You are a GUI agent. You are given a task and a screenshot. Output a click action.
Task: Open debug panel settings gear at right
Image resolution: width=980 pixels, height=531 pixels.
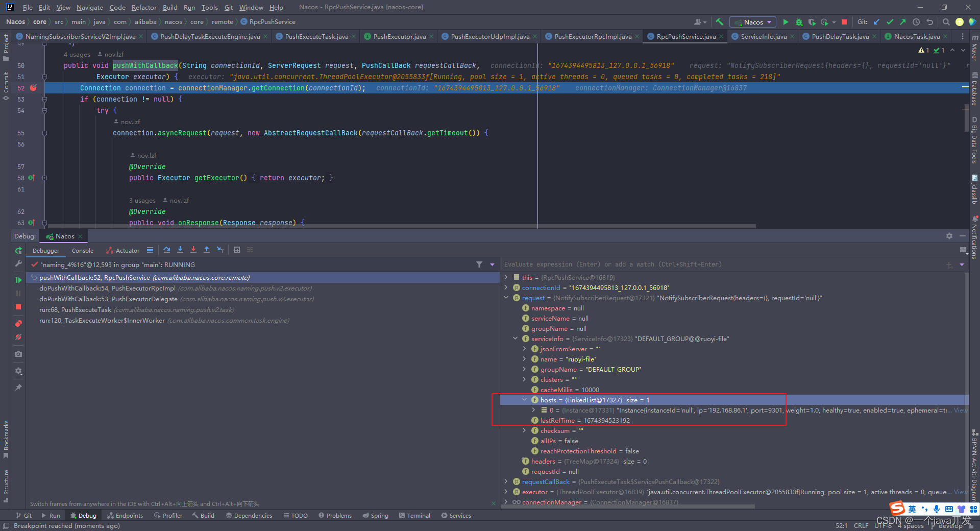pyautogui.click(x=949, y=236)
